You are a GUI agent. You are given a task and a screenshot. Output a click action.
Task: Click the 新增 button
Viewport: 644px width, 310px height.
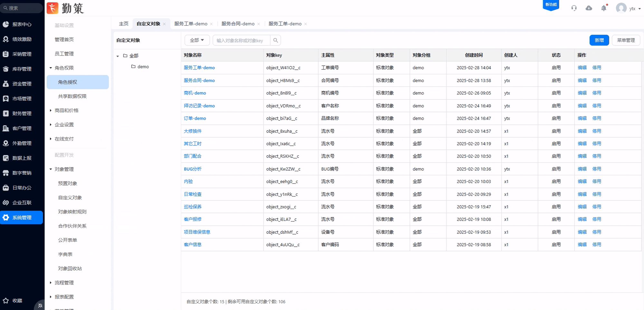599,40
